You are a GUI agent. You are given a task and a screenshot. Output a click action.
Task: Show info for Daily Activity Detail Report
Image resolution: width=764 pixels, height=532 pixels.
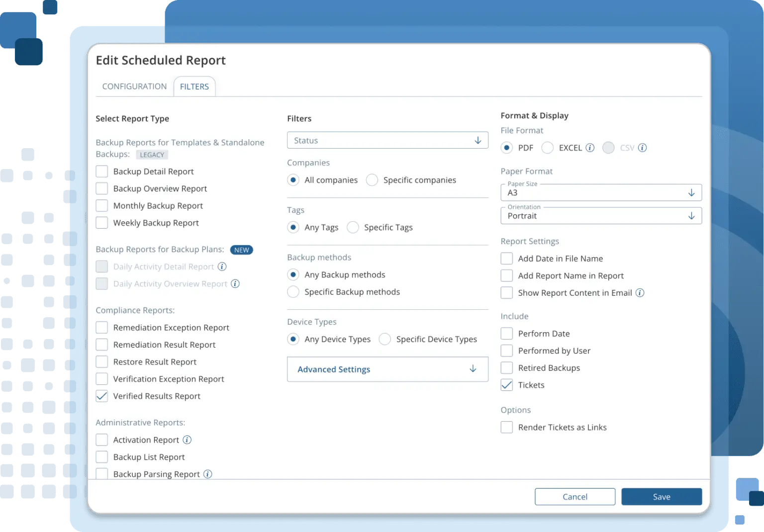[222, 266]
